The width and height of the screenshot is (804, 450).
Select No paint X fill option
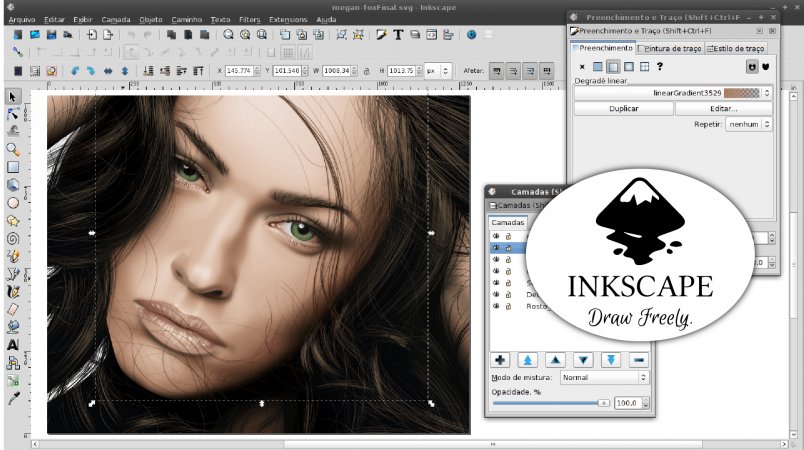(582, 67)
